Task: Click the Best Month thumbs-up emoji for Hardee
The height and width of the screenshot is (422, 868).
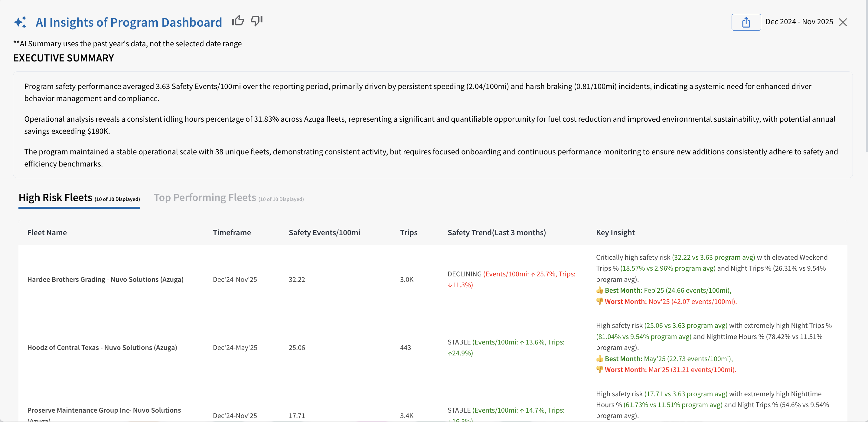Action: pyautogui.click(x=599, y=290)
